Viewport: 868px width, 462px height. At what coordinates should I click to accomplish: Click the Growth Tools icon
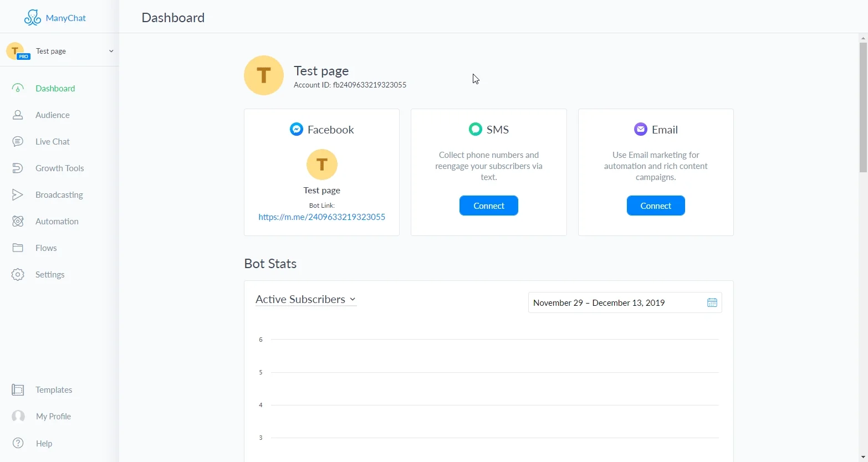18,168
